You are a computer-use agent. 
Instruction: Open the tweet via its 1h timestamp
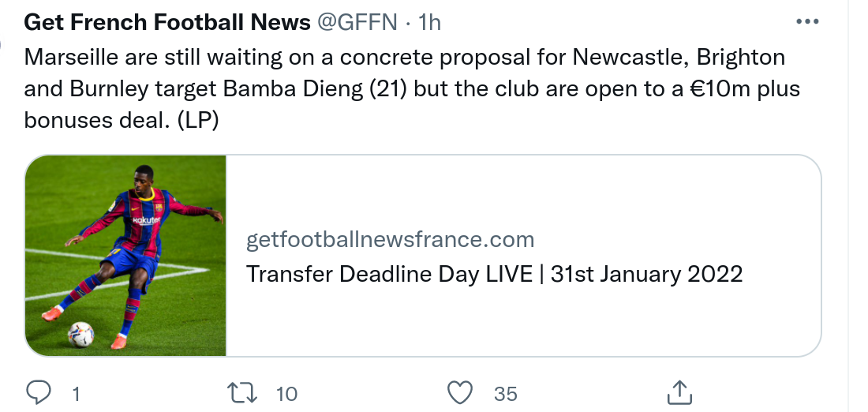pos(429,23)
